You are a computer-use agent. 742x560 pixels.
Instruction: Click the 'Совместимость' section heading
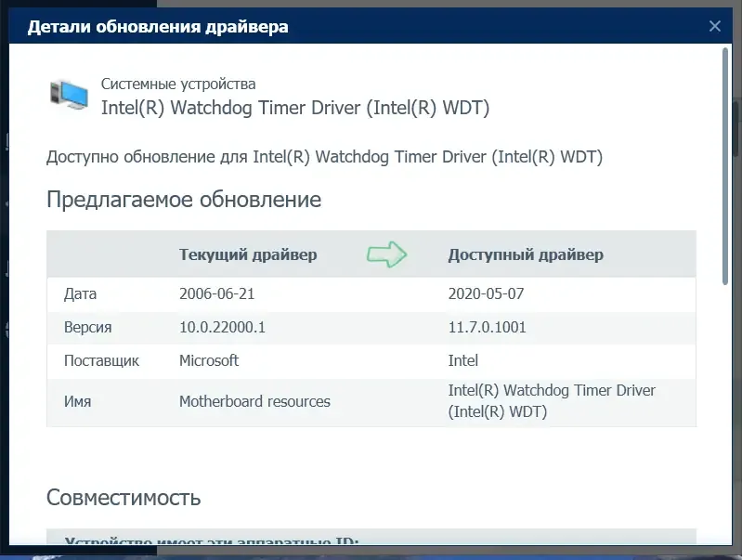124,498
